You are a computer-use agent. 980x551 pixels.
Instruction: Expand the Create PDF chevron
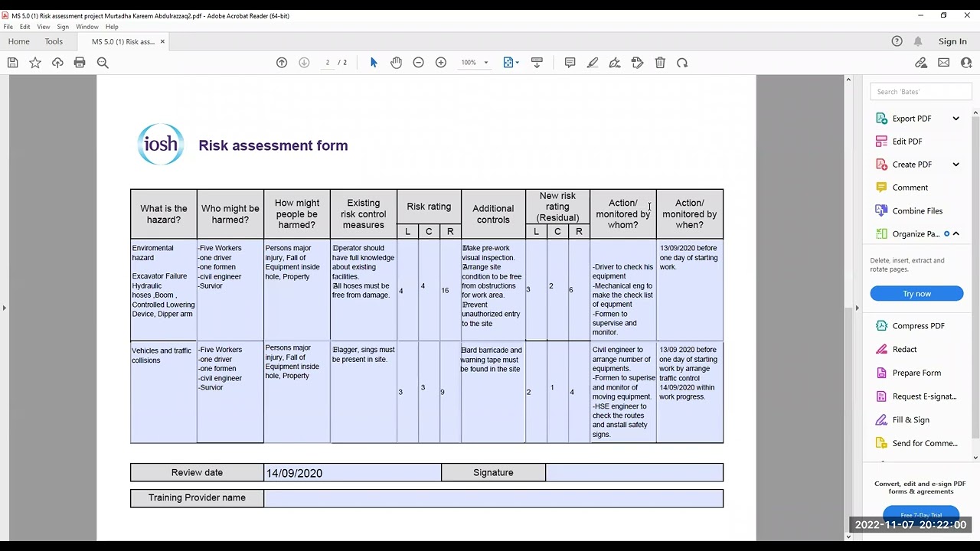click(x=955, y=165)
